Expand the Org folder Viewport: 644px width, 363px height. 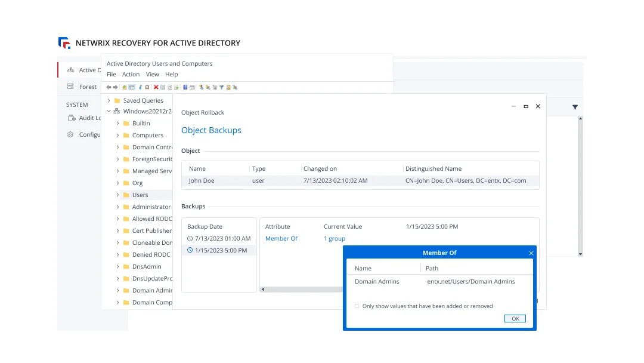[x=118, y=183]
